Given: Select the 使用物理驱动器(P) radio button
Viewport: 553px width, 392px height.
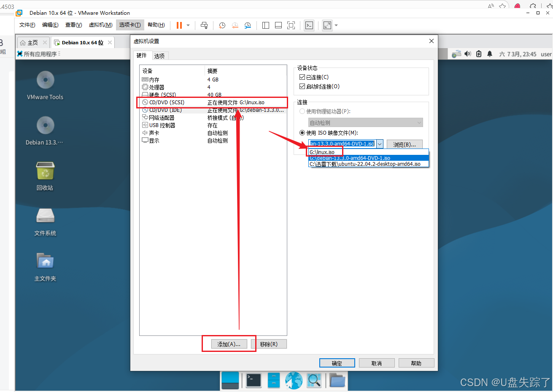Looking at the screenshot, I should pos(302,111).
